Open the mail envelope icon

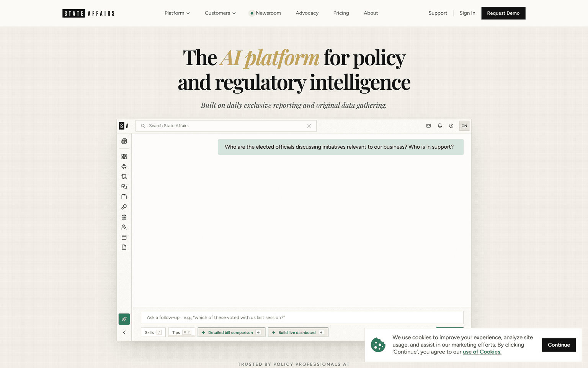[x=428, y=126]
